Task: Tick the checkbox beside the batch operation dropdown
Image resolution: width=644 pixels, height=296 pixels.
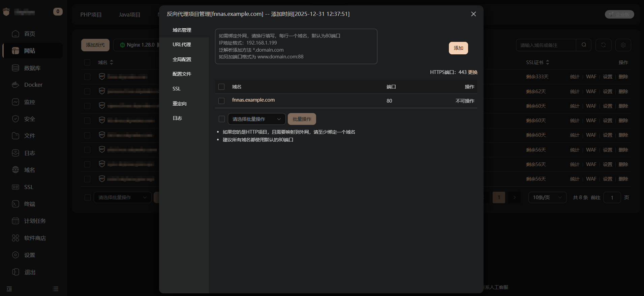Action: point(222,119)
